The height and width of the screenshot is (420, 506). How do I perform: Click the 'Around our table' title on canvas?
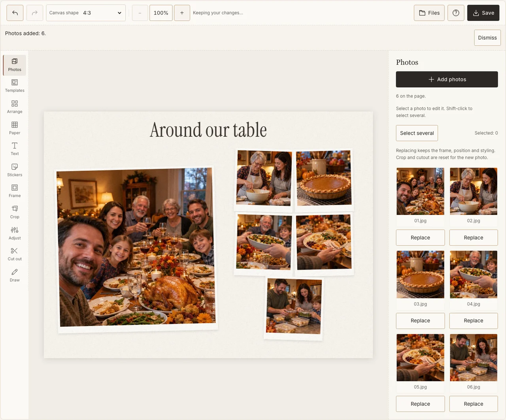point(208,130)
